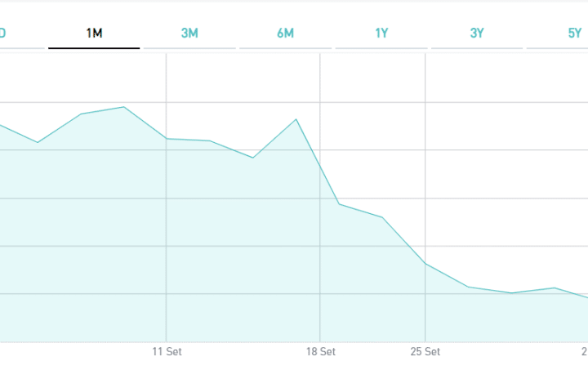Click the first data point after 25 Set gridline
This screenshot has height=392, width=588.
pos(469,287)
